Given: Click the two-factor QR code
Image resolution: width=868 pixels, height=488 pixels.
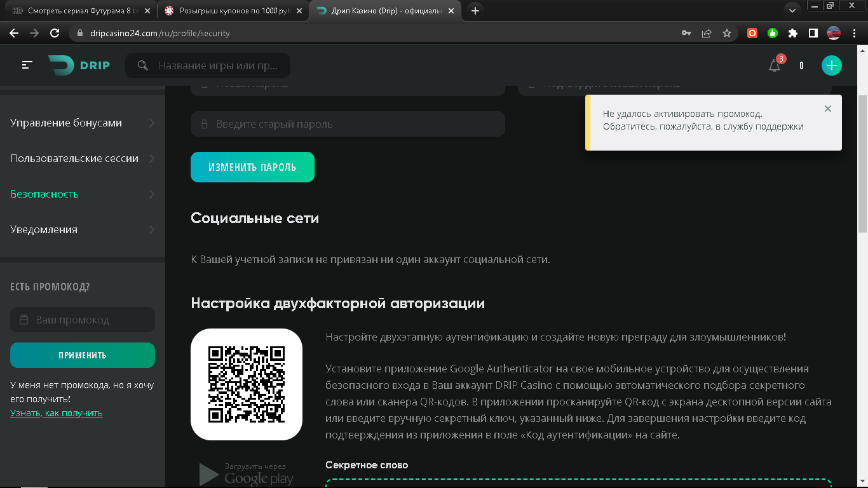Looking at the screenshot, I should click(x=247, y=384).
